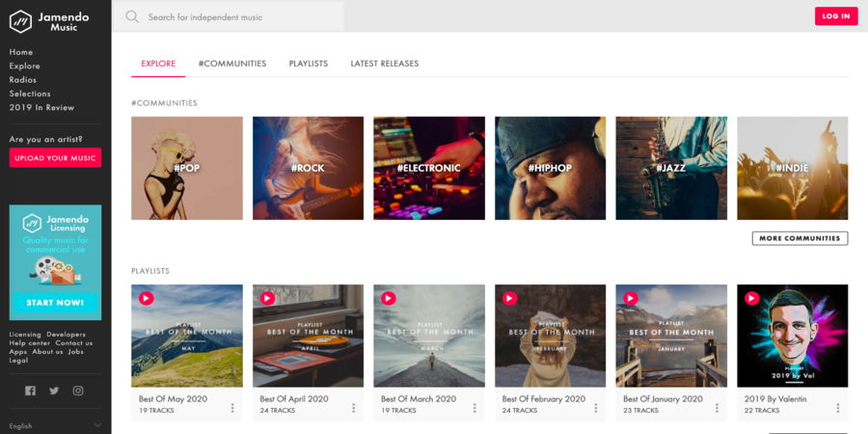Open the Legal footer link

click(18, 361)
